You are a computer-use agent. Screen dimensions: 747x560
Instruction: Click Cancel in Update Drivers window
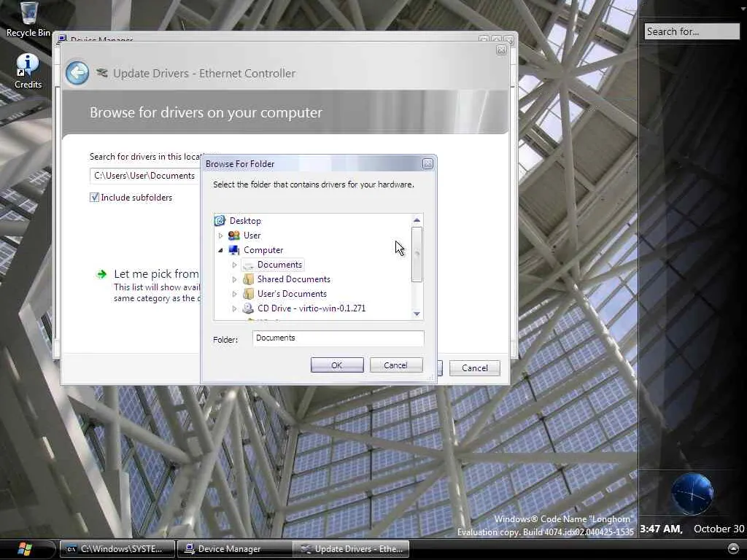point(474,368)
